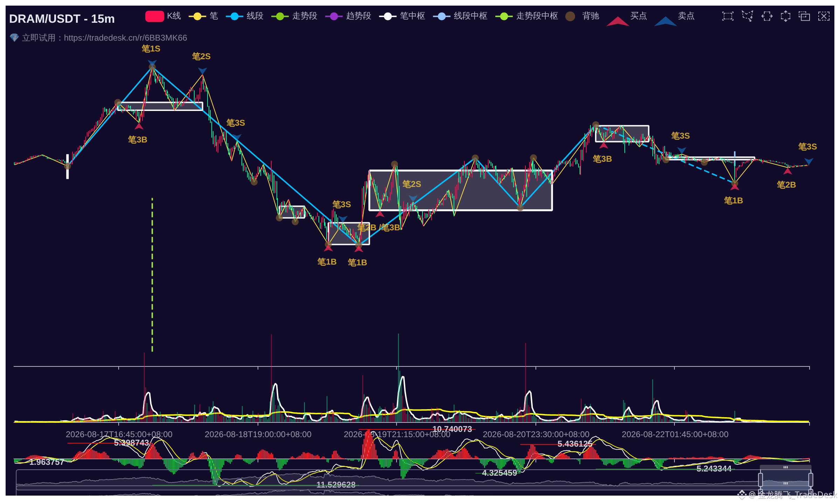This screenshot has width=840, height=504.
Task: Toggle the K线 candlestick series legend
Action: [x=163, y=16]
